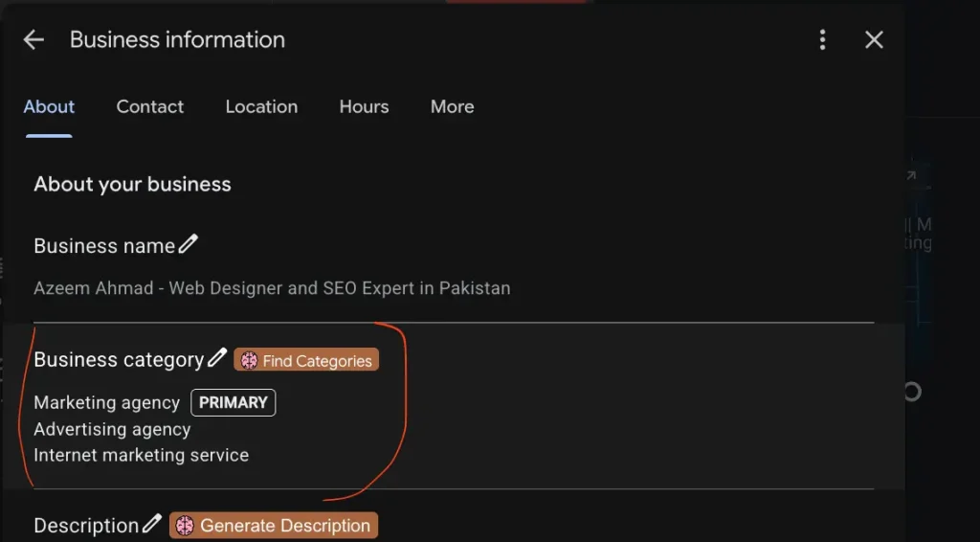Open the More tab
Viewport: 980px width, 542px height.
tap(452, 107)
